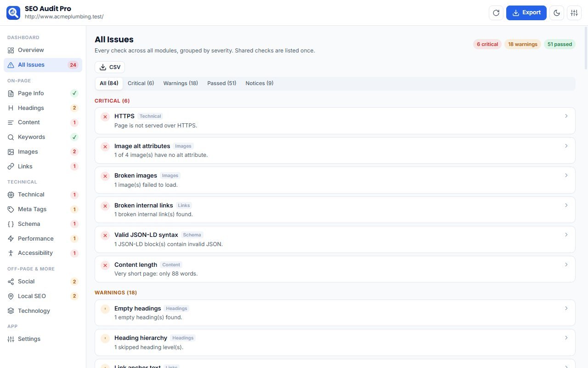Expand the Broken images issue chevron
The height and width of the screenshot is (368, 588).
[x=566, y=175]
